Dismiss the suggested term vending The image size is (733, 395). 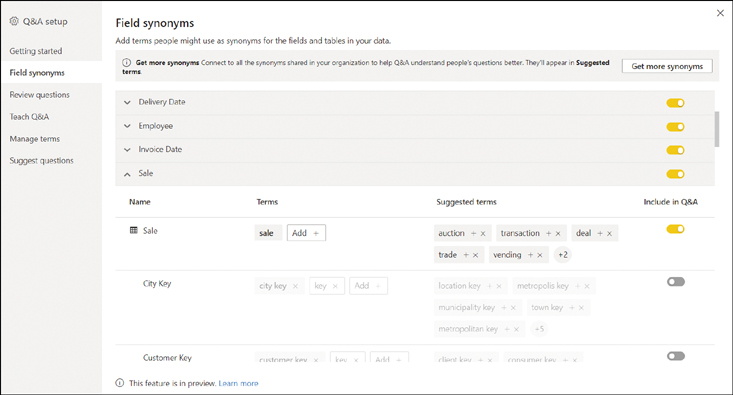[x=539, y=255]
